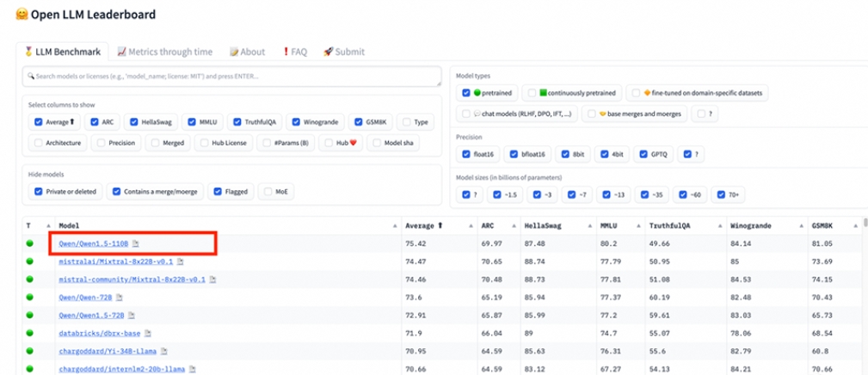Viewport: 868px width, 375px height.
Task: Enable chat models (RLHF, DPO, IFT) type
Action: click(466, 114)
